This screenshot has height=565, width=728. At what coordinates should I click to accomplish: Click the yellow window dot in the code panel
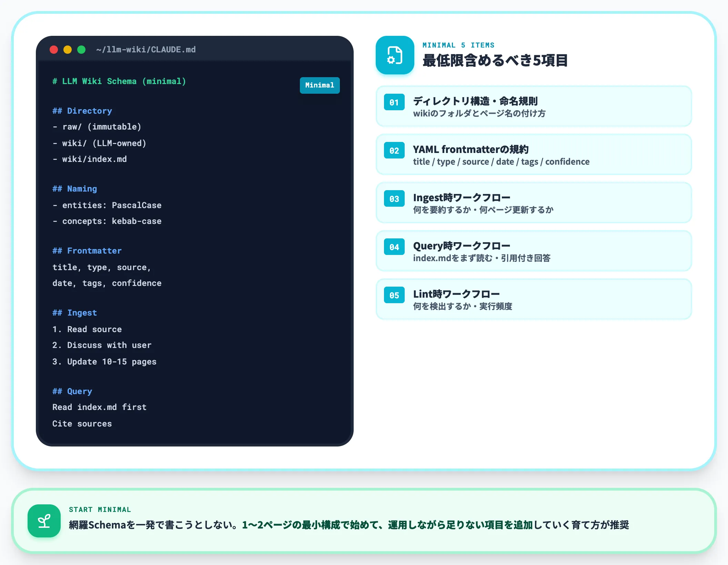68,50
